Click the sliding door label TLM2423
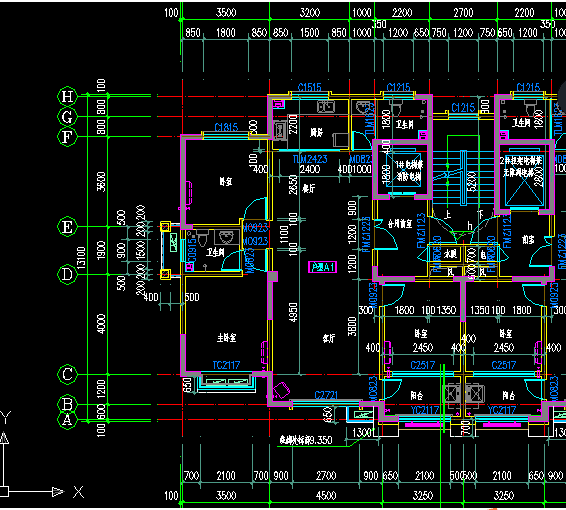The width and height of the screenshot is (566, 510). [x=310, y=159]
